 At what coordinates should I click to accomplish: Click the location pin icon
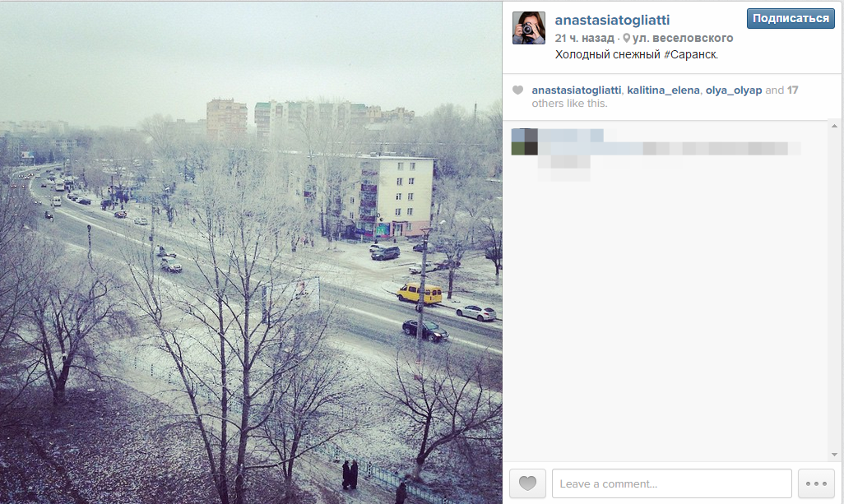point(626,38)
